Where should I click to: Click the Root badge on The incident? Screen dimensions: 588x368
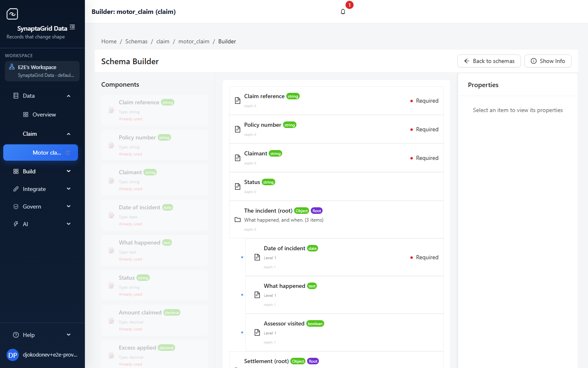point(317,211)
